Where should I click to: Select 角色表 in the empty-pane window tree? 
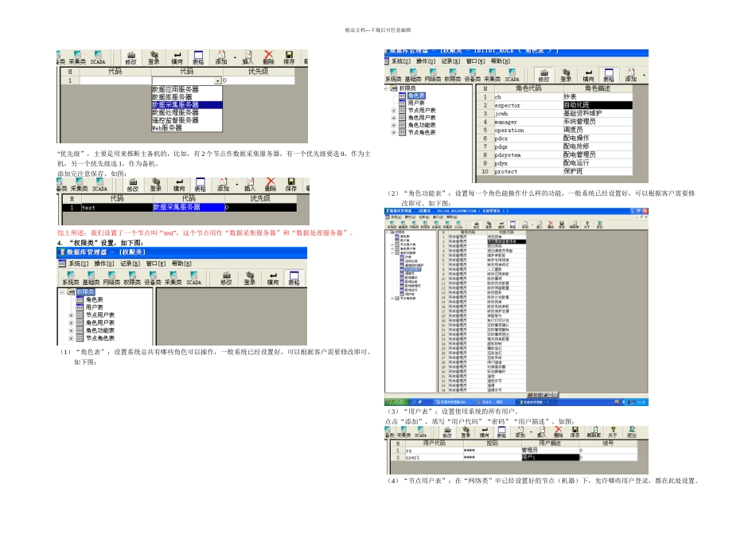[94, 299]
